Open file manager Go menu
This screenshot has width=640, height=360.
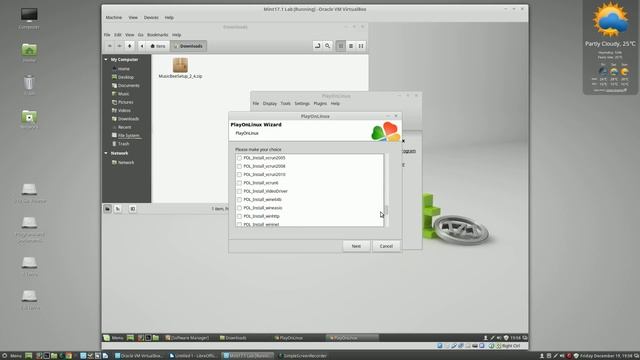coord(141,35)
